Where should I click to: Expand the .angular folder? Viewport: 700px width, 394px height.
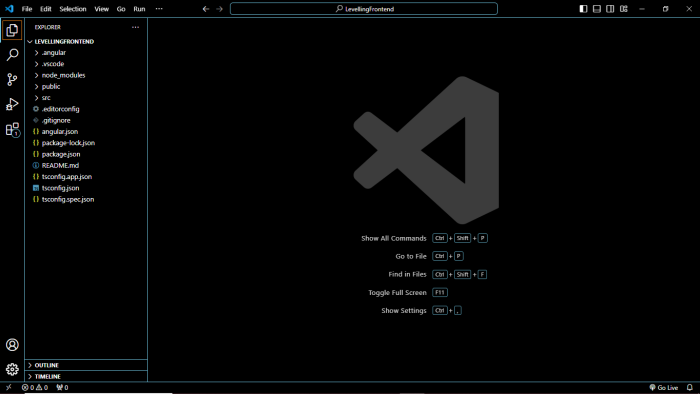(86, 53)
